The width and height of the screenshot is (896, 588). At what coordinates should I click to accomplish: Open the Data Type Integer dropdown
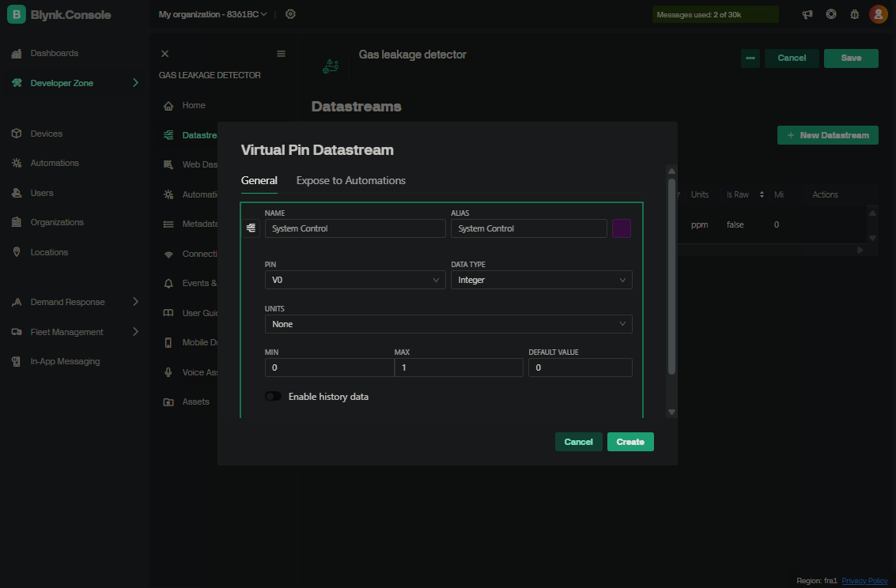(541, 280)
